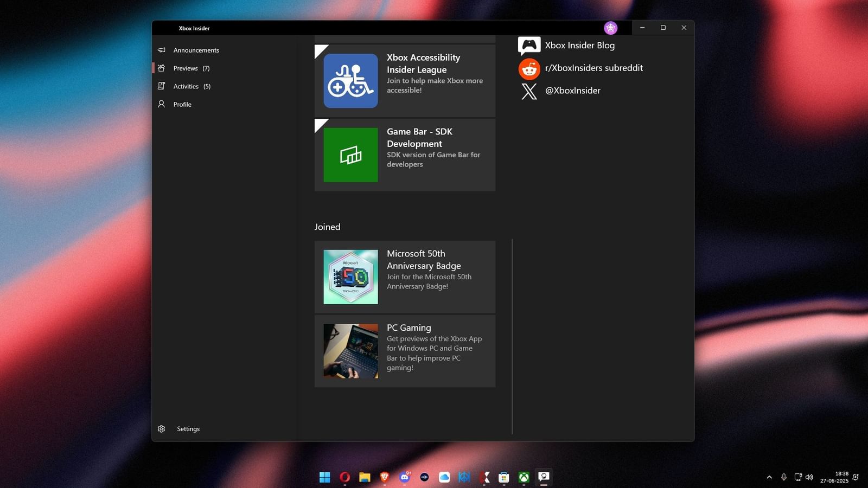The image size is (868, 488).
Task: Launch the Xbox app from the taskbar
Action: point(523,477)
